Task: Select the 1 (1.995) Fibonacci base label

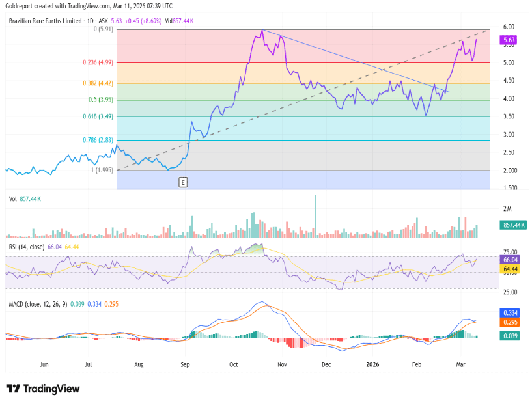Action: pos(103,170)
